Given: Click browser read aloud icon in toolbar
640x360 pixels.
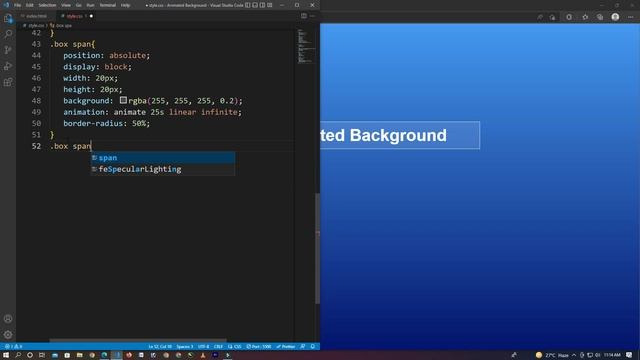Looking at the screenshot, I should (x=540, y=17).
